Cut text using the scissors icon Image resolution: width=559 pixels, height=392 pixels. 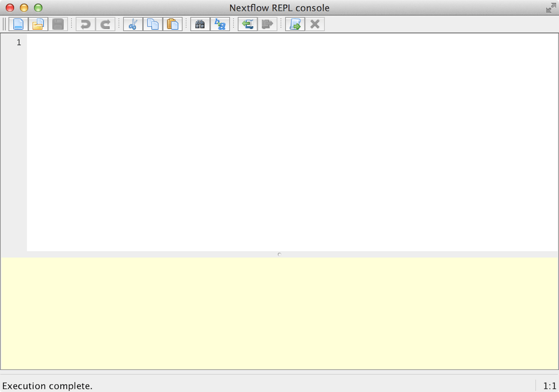tap(133, 24)
